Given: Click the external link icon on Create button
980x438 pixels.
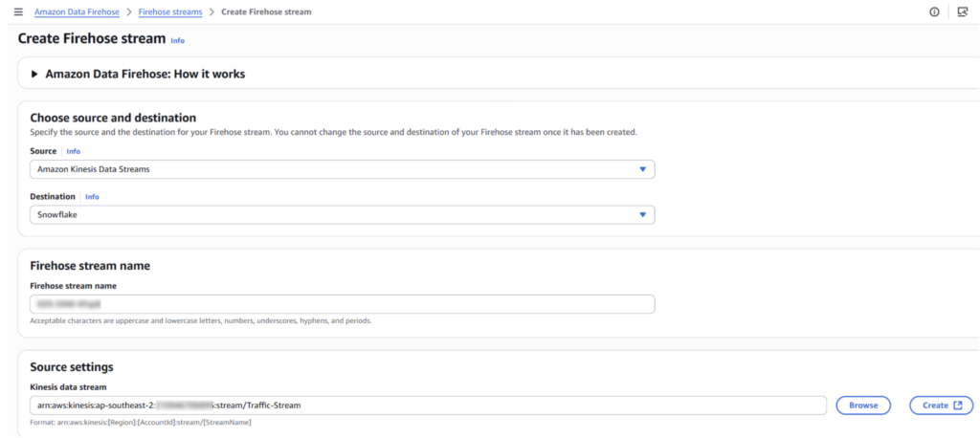Looking at the screenshot, I should (958, 405).
